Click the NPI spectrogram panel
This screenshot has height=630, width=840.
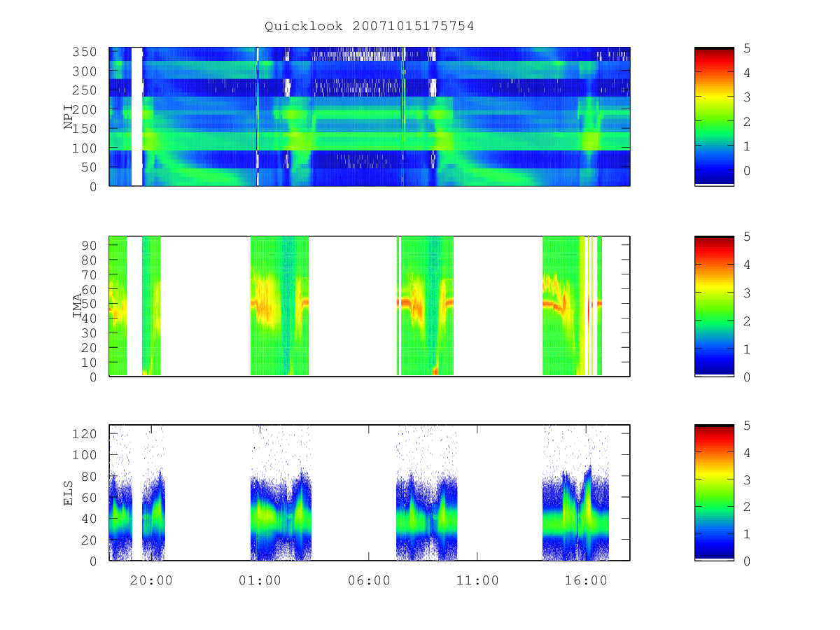point(370,116)
